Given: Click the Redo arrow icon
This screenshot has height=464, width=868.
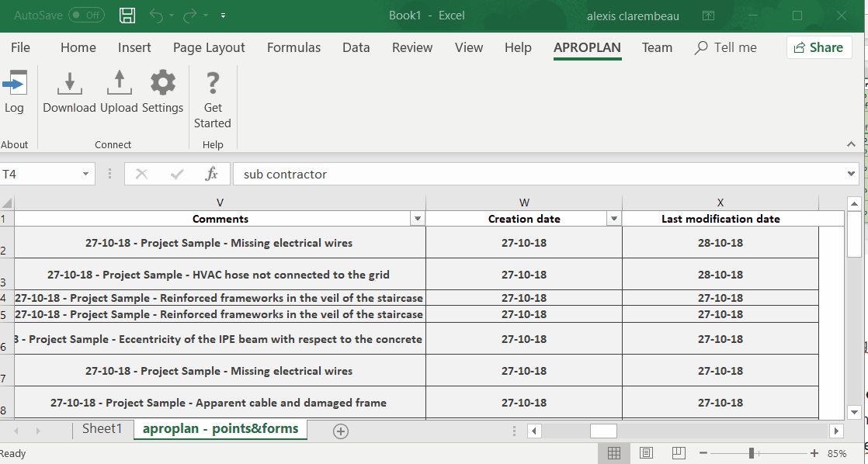Looking at the screenshot, I should pos(190,16).
